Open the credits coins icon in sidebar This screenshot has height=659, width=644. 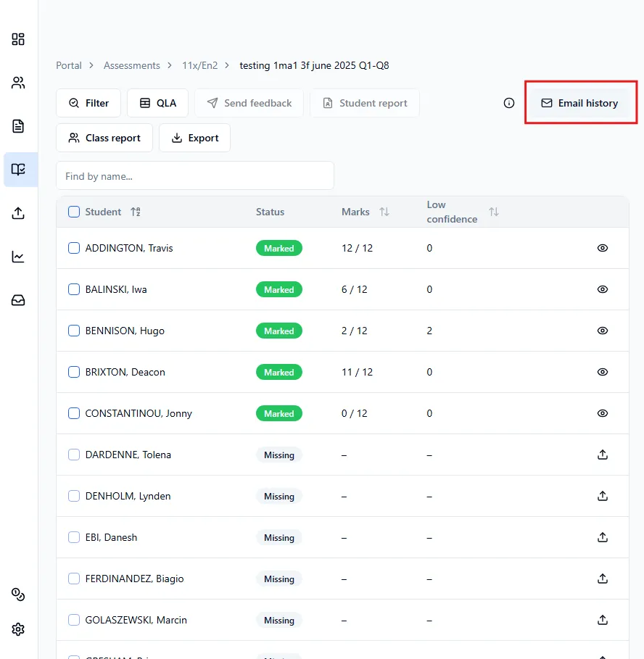18,594
